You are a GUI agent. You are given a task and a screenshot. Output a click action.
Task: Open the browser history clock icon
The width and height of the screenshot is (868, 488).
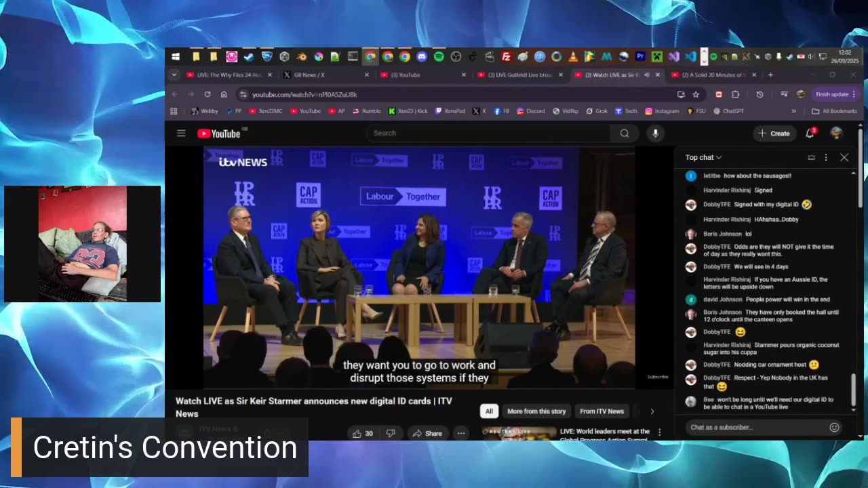tap(759, 94)
